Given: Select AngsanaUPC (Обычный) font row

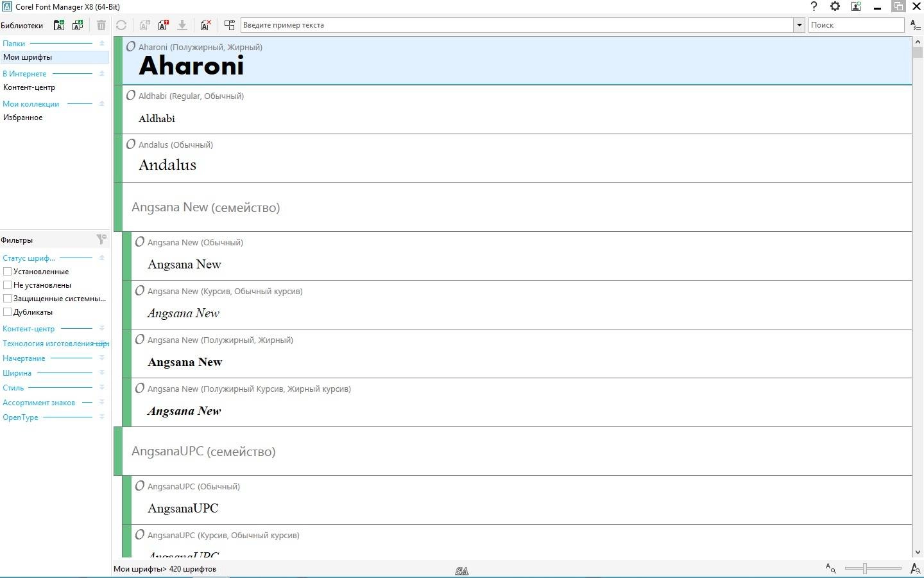Looking at the screenshot, I should coord(517,500).
